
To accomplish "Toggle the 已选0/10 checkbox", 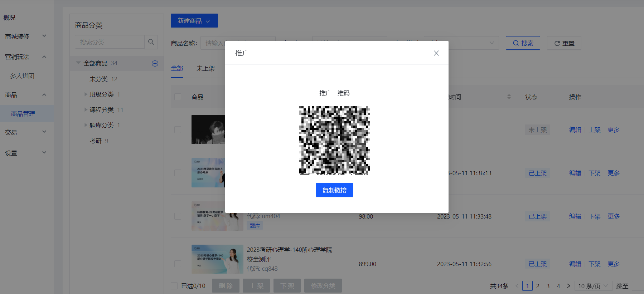I will (x=174, y=286).
